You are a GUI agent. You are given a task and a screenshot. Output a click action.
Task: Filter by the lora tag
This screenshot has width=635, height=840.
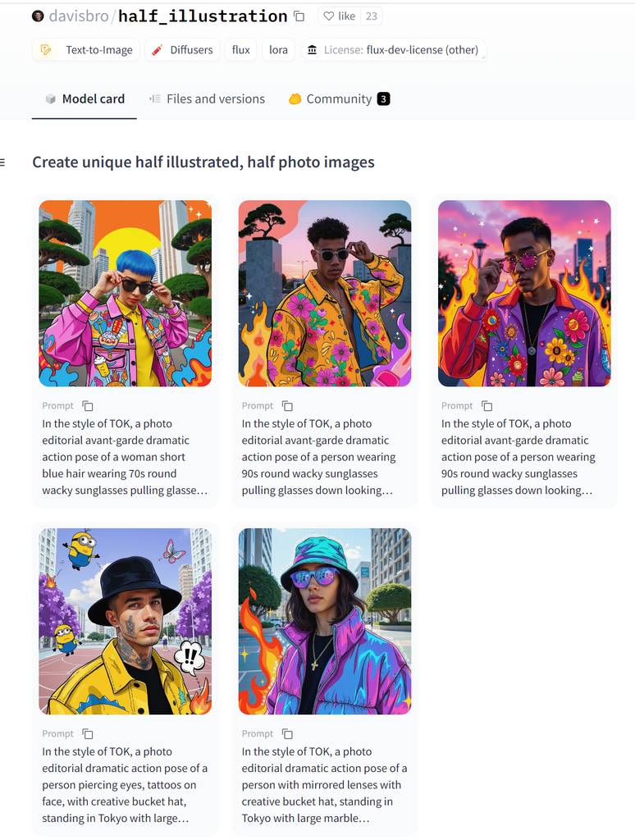(278, 50)
